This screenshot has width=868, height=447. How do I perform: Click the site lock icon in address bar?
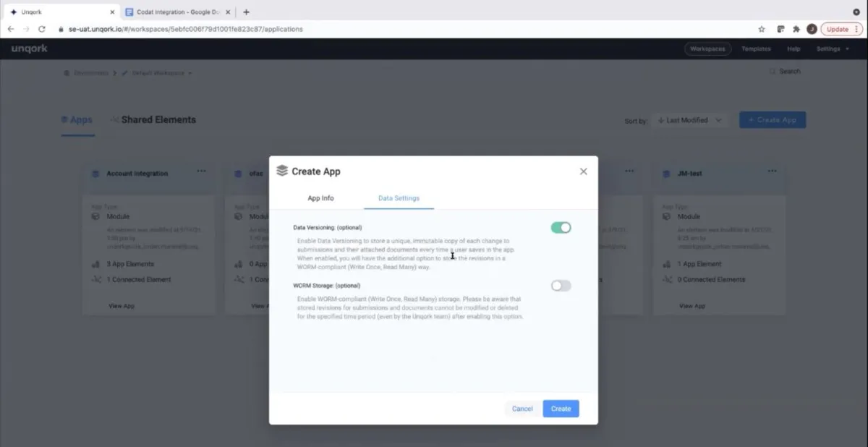61,29
